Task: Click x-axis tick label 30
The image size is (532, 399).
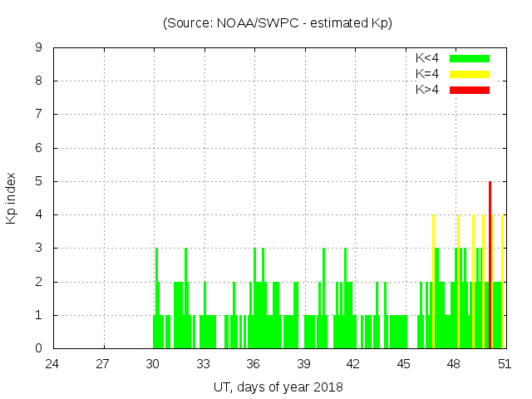Action: pos(153,364)
